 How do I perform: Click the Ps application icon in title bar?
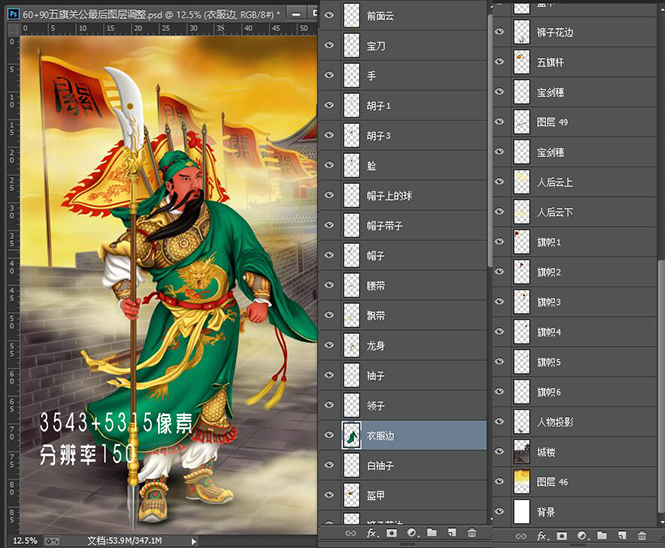pos(14,14)
